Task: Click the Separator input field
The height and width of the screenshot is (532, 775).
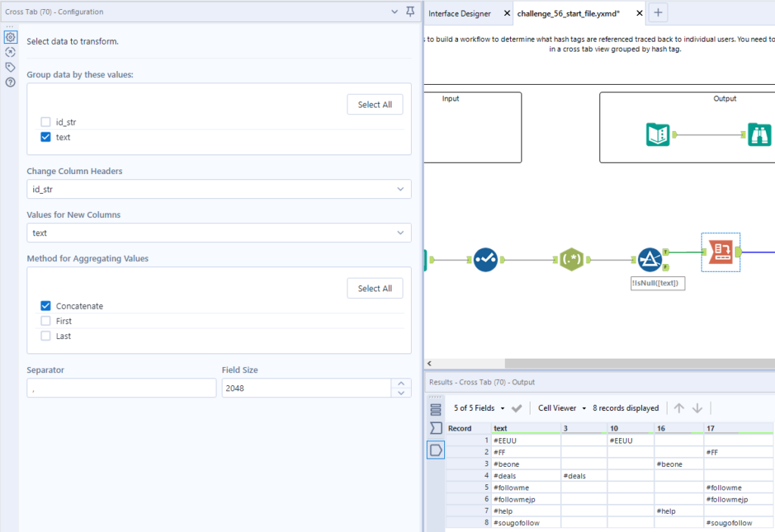Action: coord(121,388)
